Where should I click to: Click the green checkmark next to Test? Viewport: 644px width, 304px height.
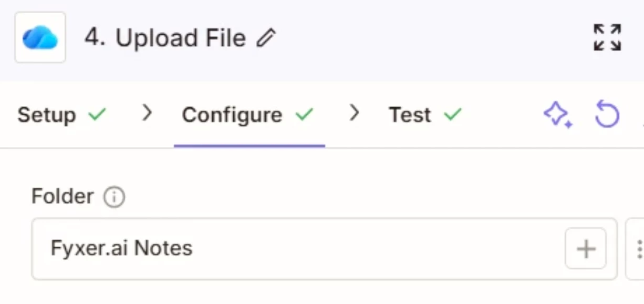click(452, 114)
